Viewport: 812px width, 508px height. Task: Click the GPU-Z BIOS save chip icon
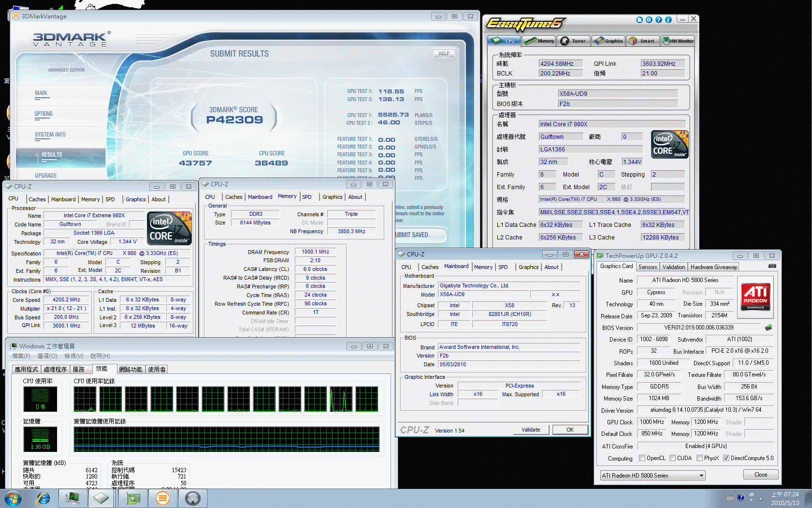[x=768, y=328]
